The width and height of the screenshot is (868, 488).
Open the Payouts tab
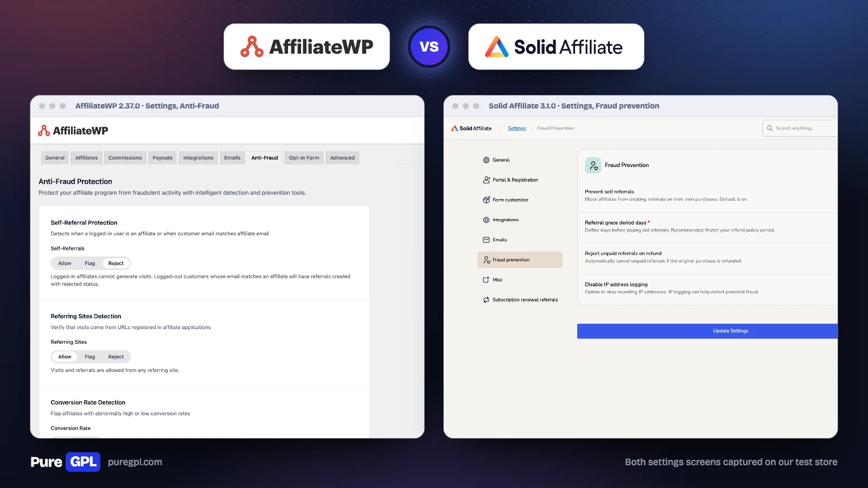[x=162, y=158]
